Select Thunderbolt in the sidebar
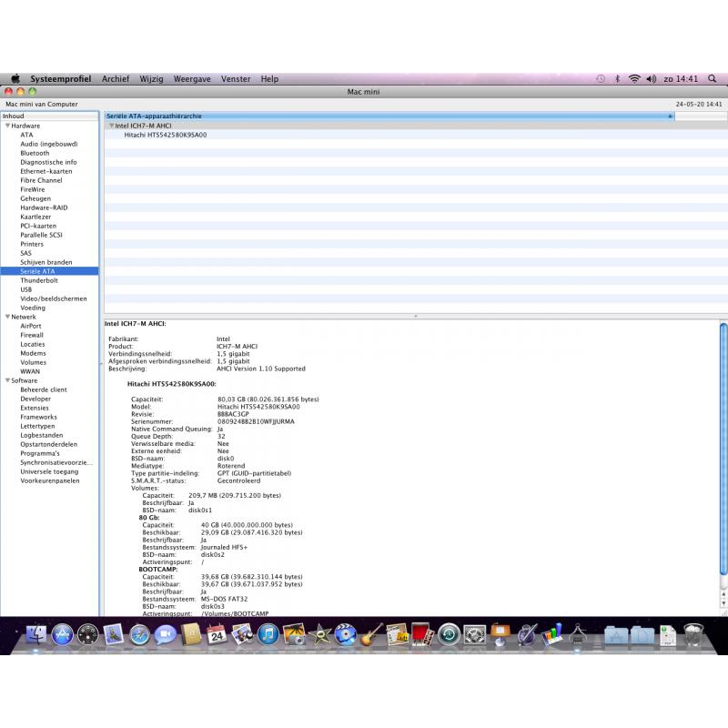The image size is (728, 728). tap(39, 280)
